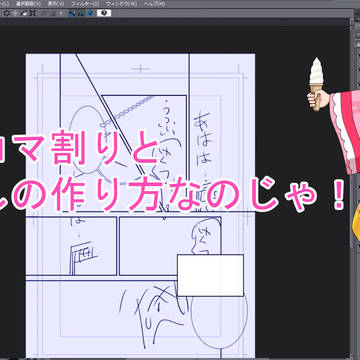360x360 pixels.
Task: Click the Scale/Rotate transform icon
Action: click(33, 13)
